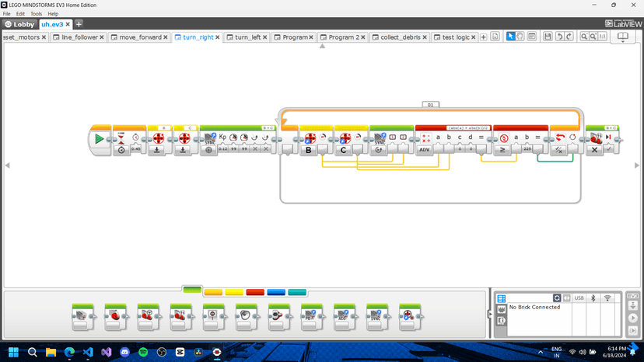Click the Save project icon
Viewport: 644px width, 362px height.
(x=548, y=37)
